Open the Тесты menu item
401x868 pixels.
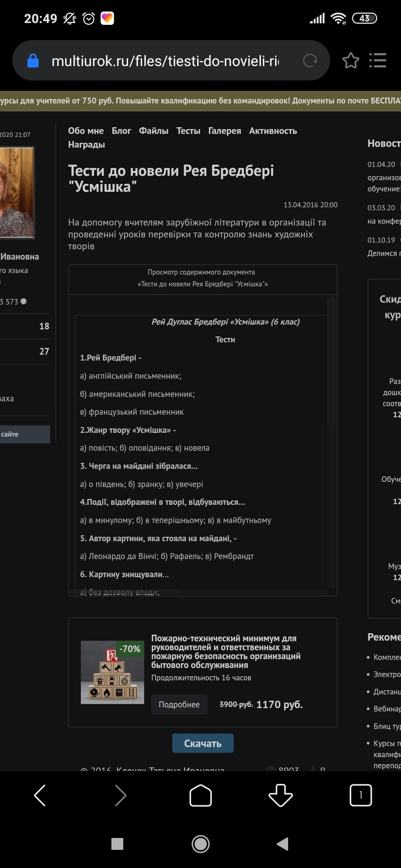click(x=188, y=131)
